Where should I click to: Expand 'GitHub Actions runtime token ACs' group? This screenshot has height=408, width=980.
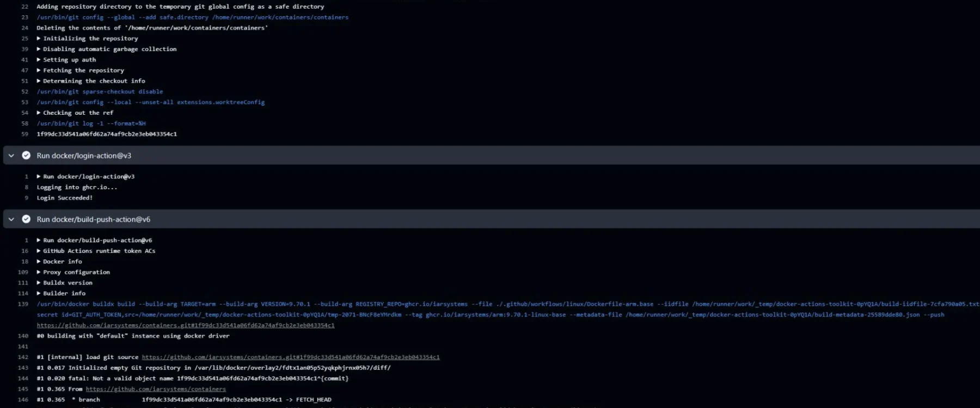(x=39, y=251)
